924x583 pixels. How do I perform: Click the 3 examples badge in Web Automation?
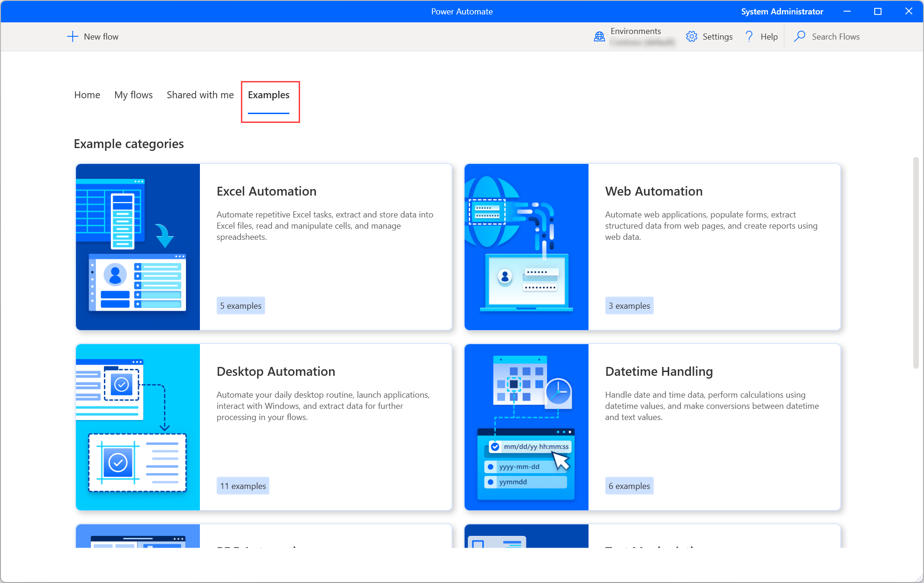[628, 305]
